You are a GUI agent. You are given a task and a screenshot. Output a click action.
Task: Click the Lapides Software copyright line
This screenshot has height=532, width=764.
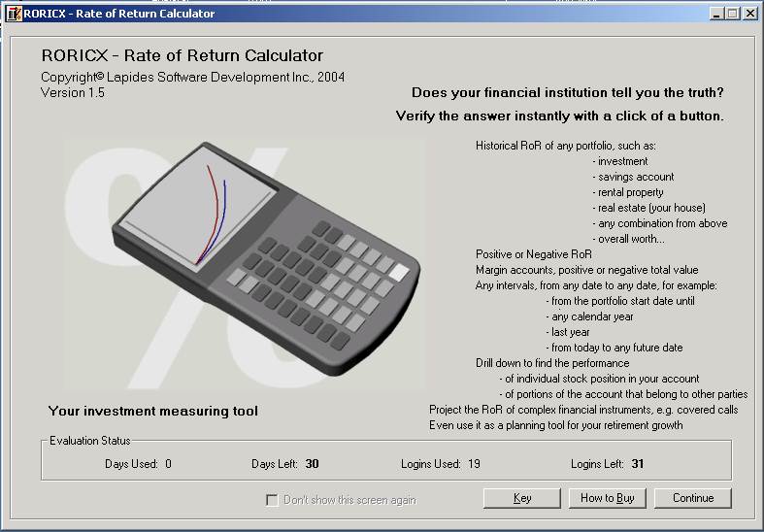point(193,77)
